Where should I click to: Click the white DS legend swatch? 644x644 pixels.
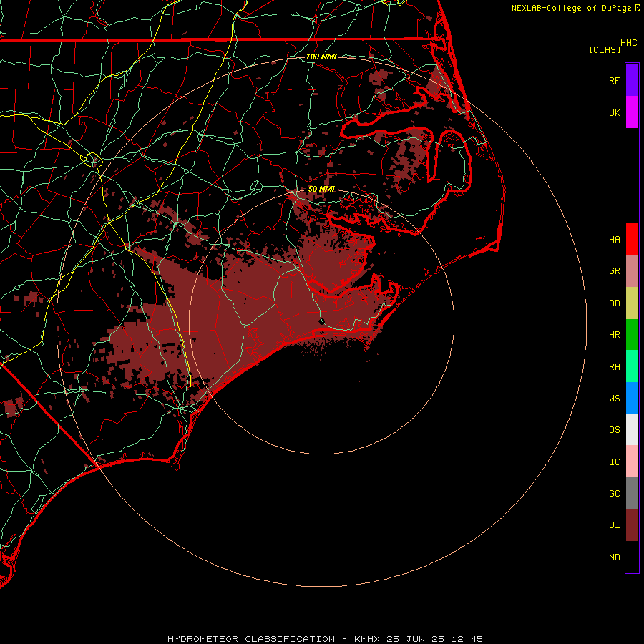point(632,429)
